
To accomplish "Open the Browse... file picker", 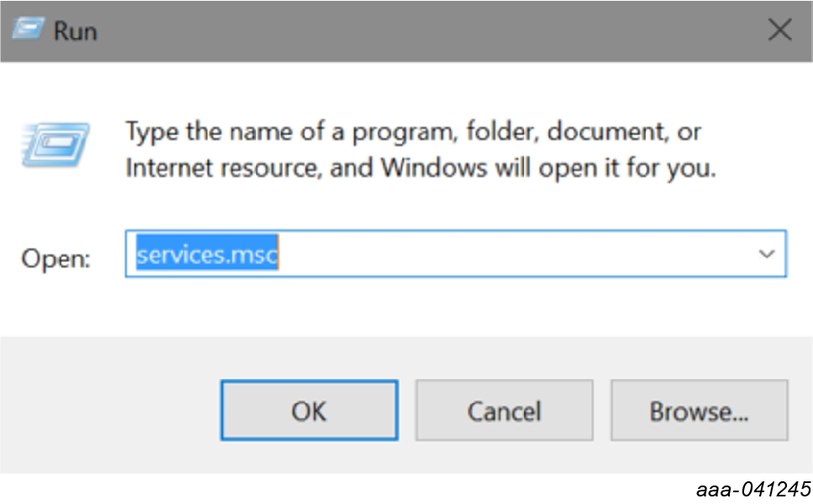I will click(x=699, y=411).
